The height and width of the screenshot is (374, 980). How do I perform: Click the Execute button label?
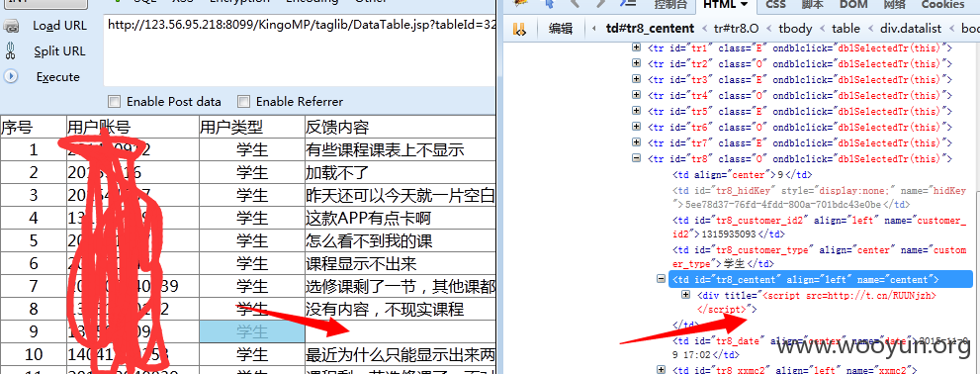pyautogui.click(x=58, y=77)
